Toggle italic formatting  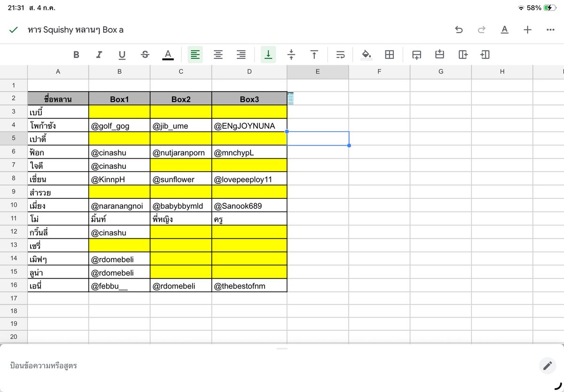[x=99, y=55]
